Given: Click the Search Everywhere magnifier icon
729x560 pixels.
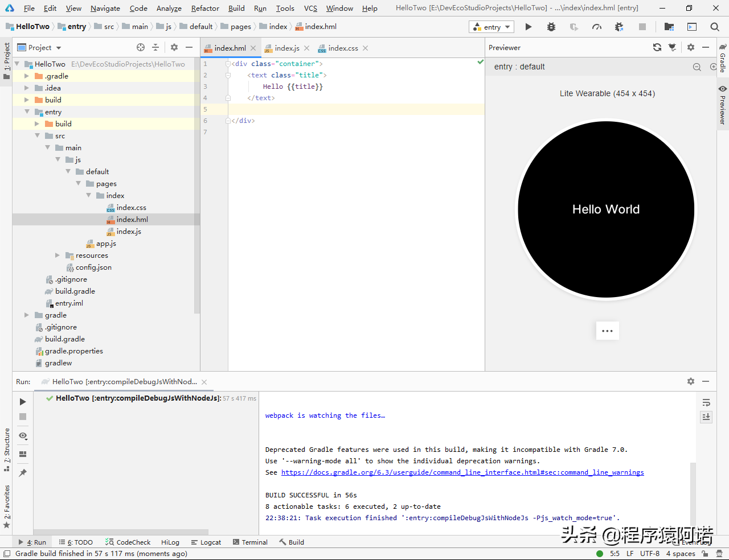Looking at the screenshot, I should tap(715, 27).
